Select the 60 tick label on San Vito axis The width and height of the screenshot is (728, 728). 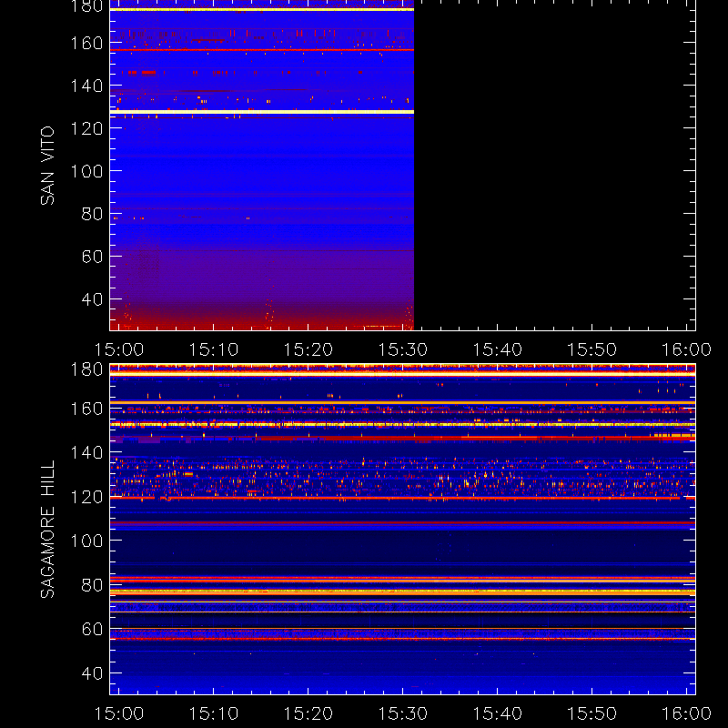(93, 257)
